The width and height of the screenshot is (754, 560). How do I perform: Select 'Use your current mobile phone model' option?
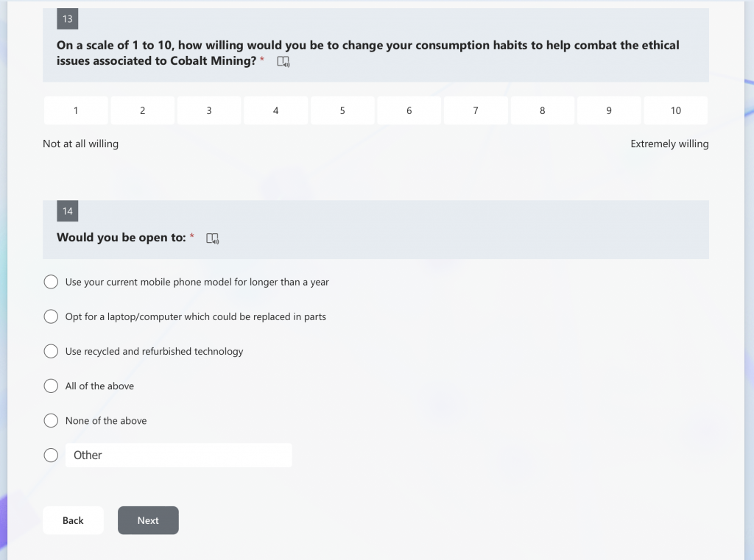pyautogui.click(x=51, y=282)
